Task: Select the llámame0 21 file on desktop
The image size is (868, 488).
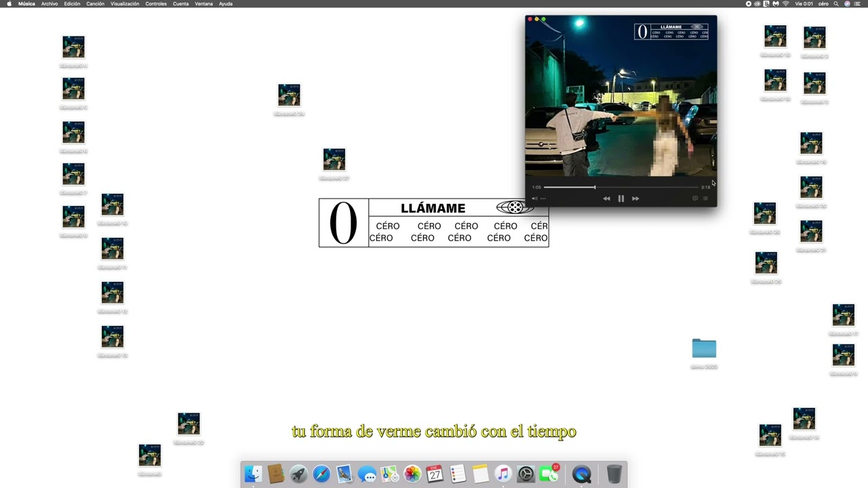Action: point(811,231)
